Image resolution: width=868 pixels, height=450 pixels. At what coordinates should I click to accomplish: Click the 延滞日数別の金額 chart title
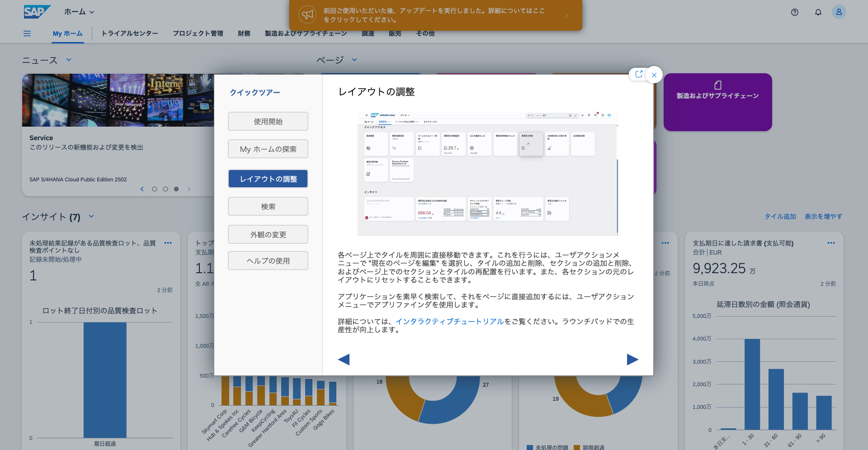coord(764,304)
